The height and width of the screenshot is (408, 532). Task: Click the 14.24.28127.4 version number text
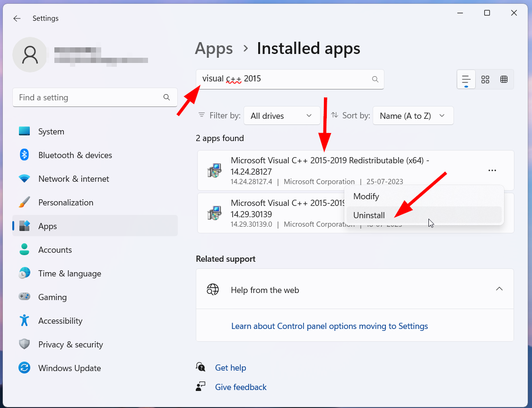pyautogui.click(x=252, y=182)
